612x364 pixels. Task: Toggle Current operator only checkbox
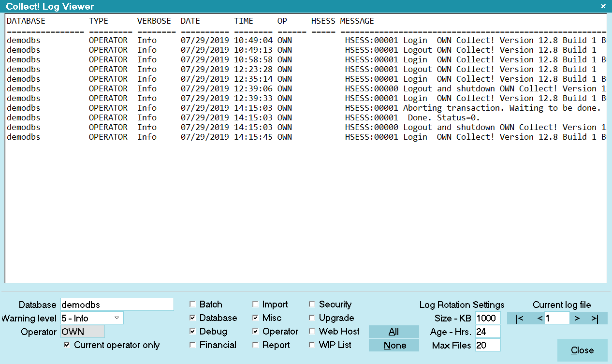click(x=67, y=345)
